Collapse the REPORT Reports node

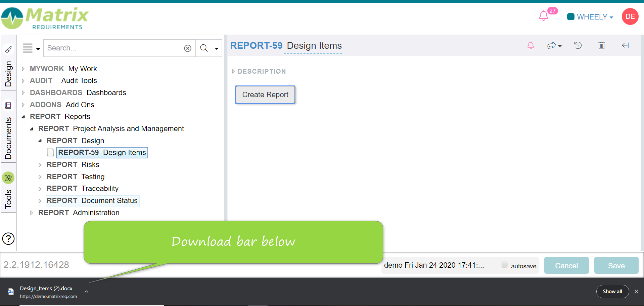pyautogui.click(x=23, y=117)
